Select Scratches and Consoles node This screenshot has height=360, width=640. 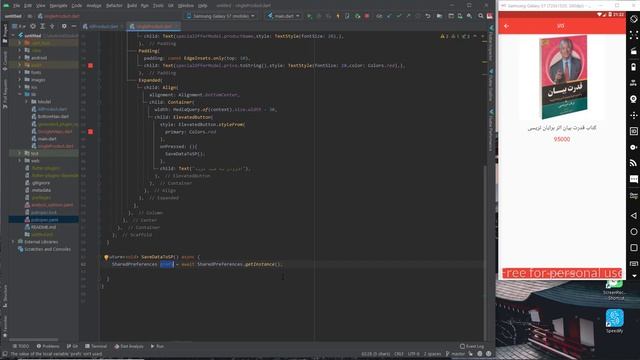(x=44, y=249)
